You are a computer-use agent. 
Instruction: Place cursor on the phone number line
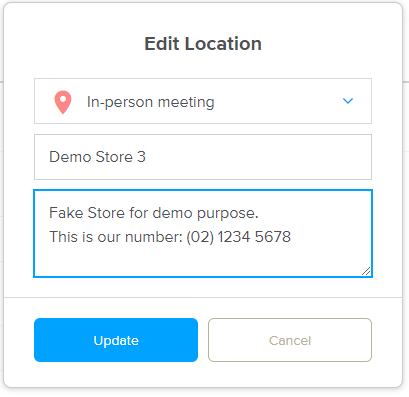[170, 237]
